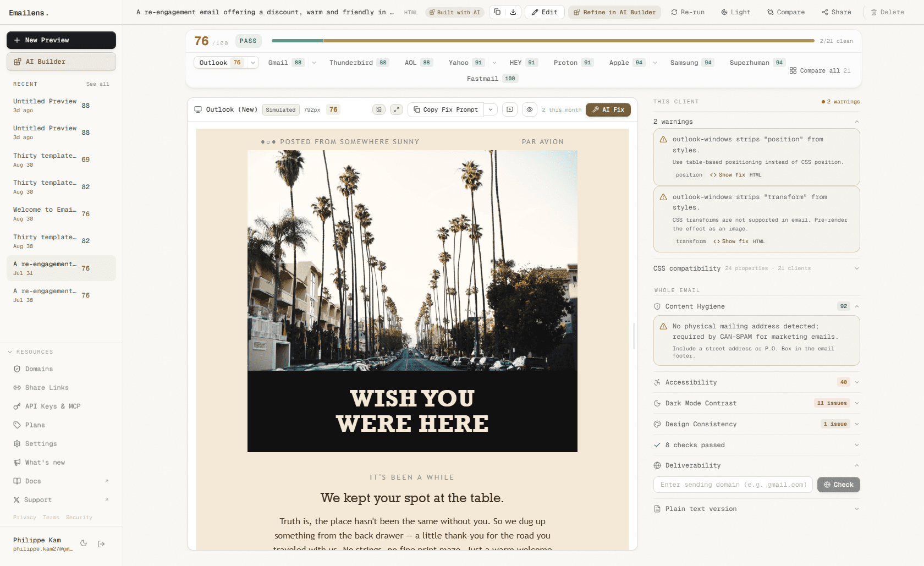Collapse the 2 warnings section
Viewport: 924px width, 566px height.
coord(756,122)
